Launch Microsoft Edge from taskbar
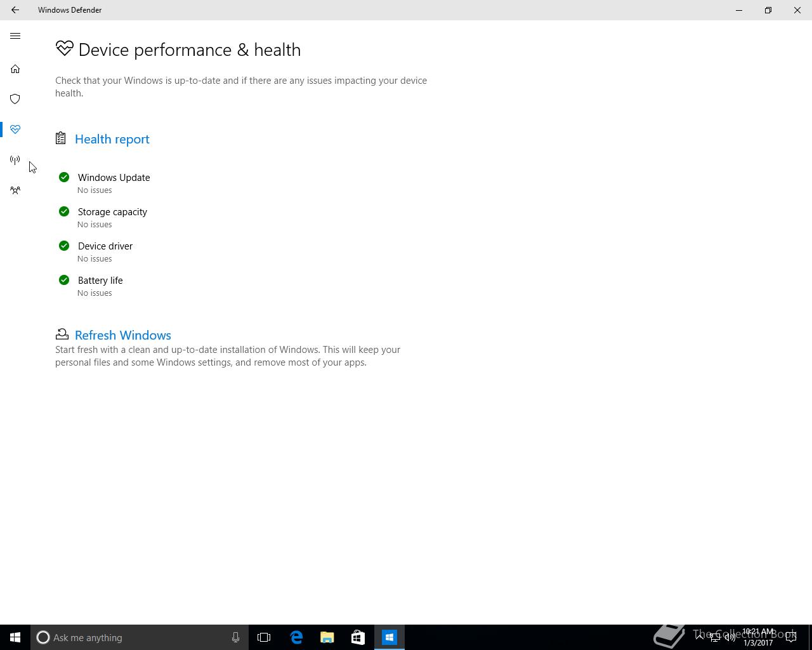 (296, 637)
